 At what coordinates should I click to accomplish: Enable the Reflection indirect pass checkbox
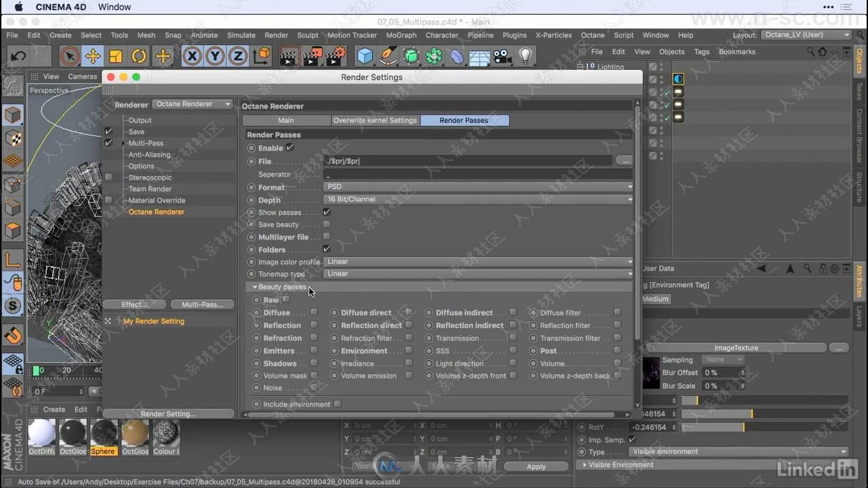point(513,325)
